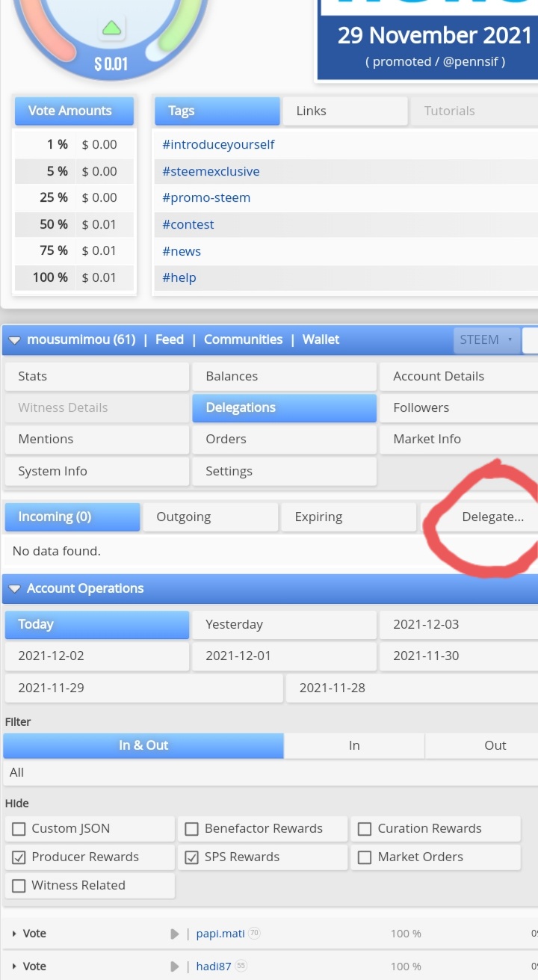Show operations for 2021-11-30

[459, 656]
